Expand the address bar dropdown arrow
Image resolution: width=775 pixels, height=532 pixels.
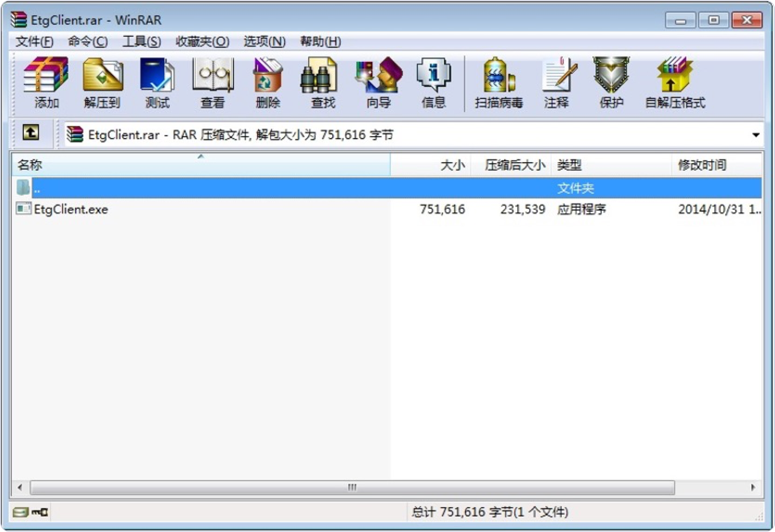coord(756,135)
